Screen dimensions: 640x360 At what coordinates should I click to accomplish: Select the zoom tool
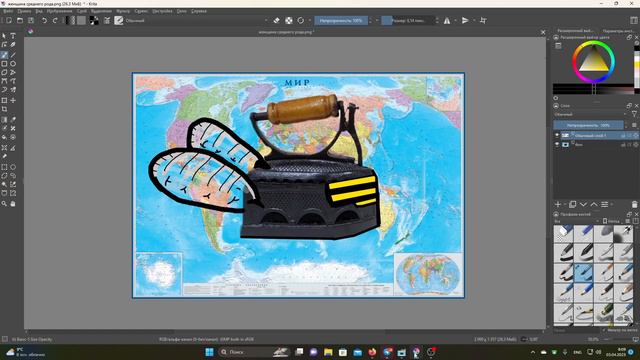[x=4, y=203]
